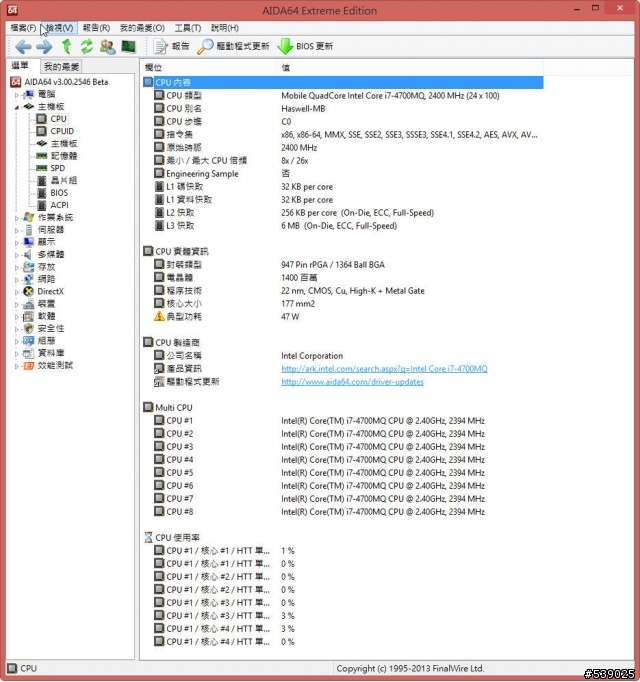Click the 裝置 devices icon

pyautogui.click(x=29, y=304)
